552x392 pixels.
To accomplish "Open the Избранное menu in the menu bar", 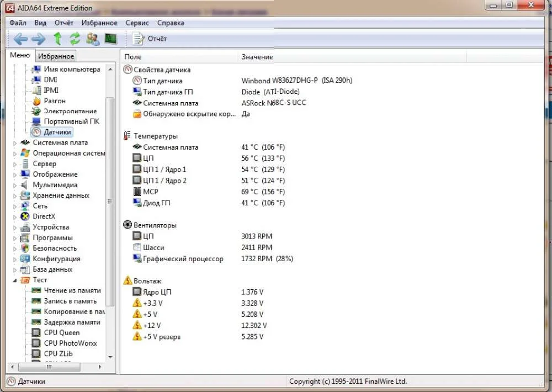I will (99, 23).
